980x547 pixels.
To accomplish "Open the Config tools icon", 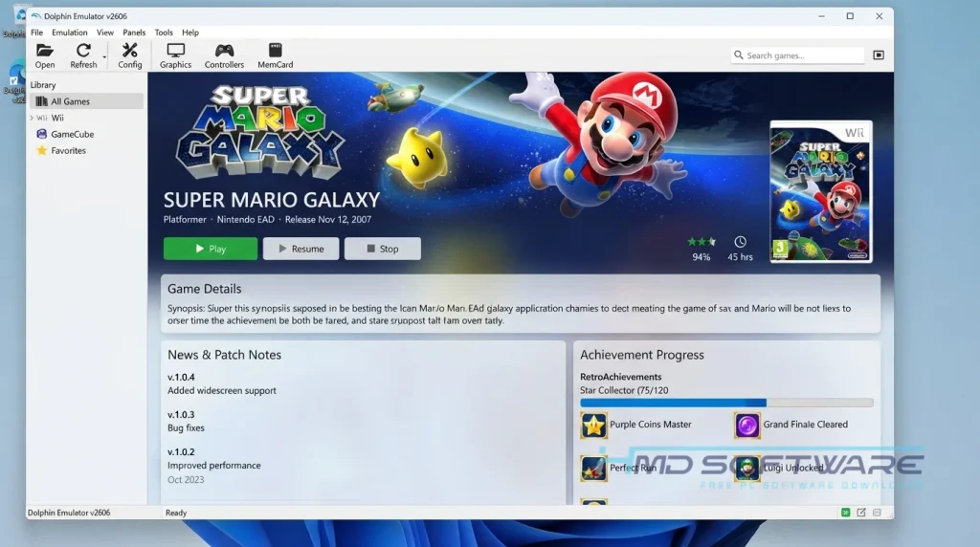I will click(129, 51).
